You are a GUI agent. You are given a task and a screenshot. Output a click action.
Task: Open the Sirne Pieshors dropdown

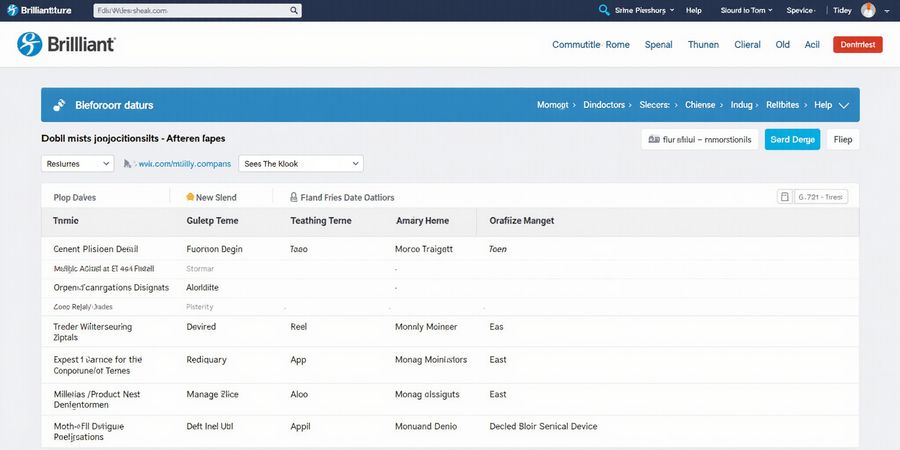[x=645, y=10]
